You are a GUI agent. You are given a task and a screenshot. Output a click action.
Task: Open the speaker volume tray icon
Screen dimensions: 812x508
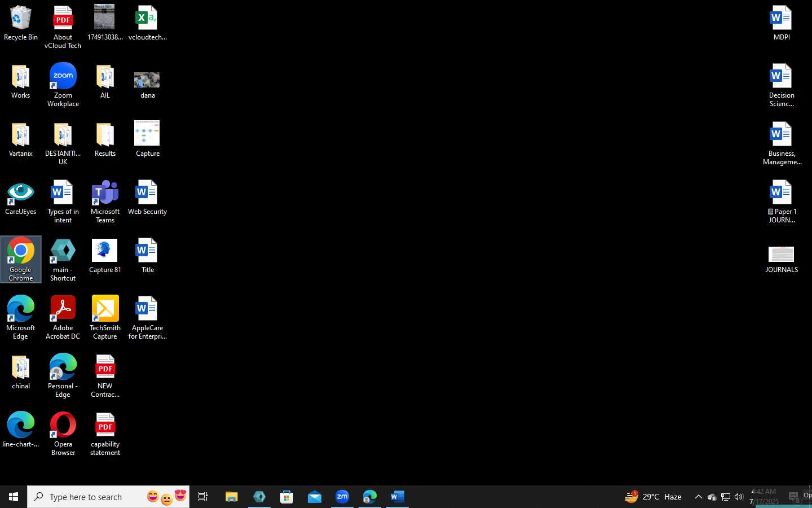(739, 497)
